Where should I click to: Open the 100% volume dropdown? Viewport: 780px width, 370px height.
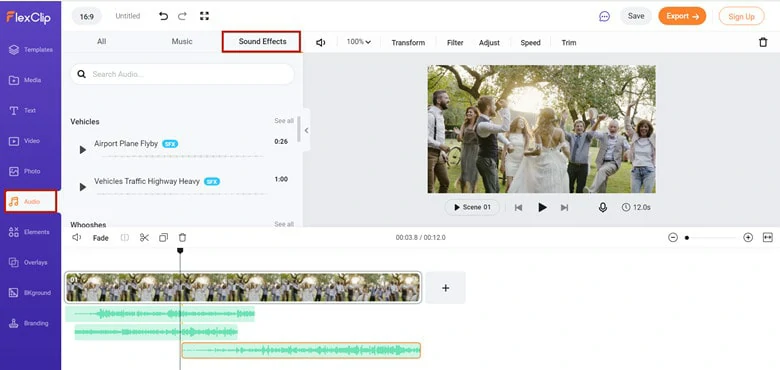[x=359, y=42]
